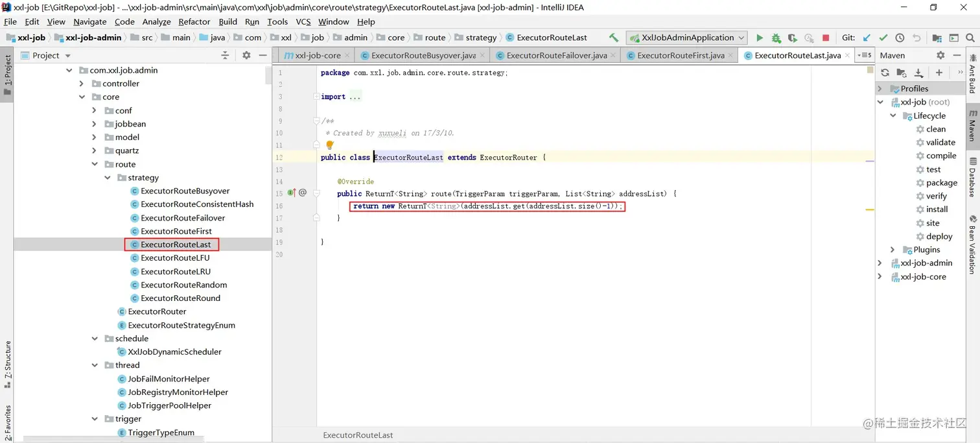Viewport: 980px width, 443px height.
Task: Stop the running process with red square
Action: tap(826, 38)
